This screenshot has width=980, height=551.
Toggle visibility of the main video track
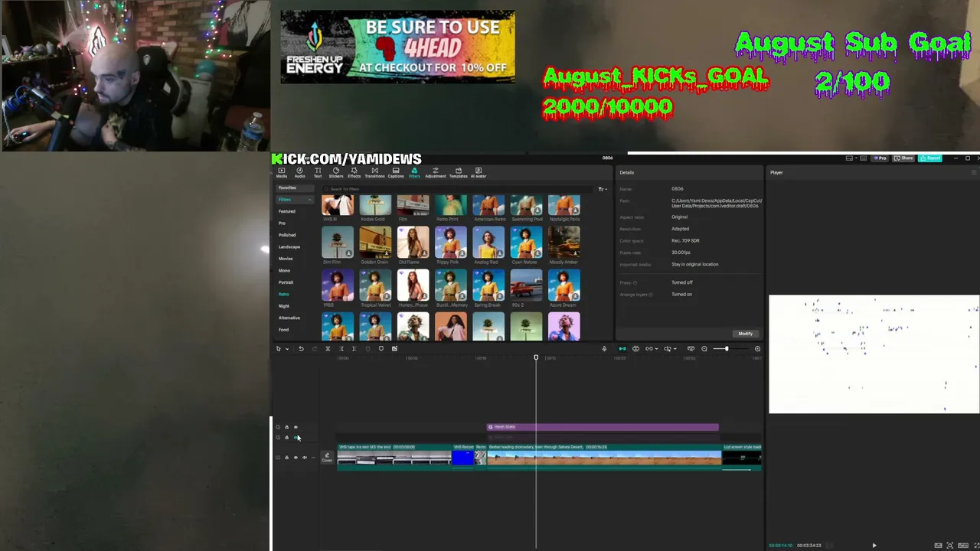(296, 458)
